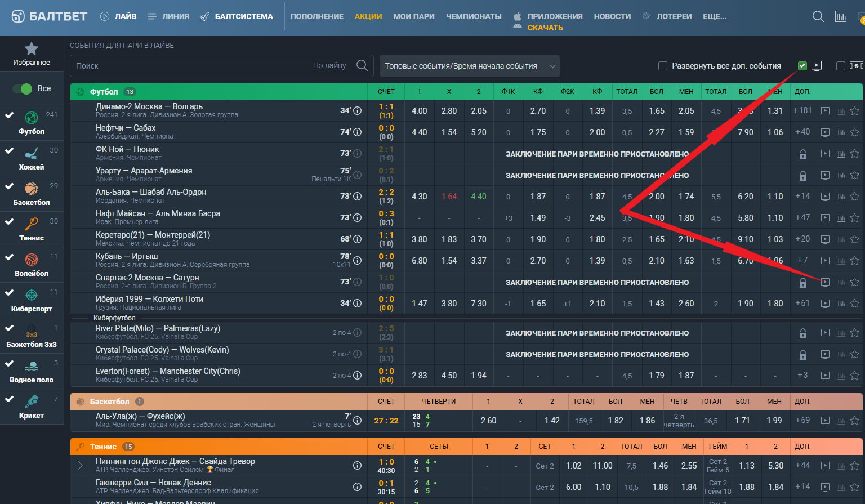Go to the БАЛТБЕТ logo home link
Screen dimensions: 865x504
point(50,16)
